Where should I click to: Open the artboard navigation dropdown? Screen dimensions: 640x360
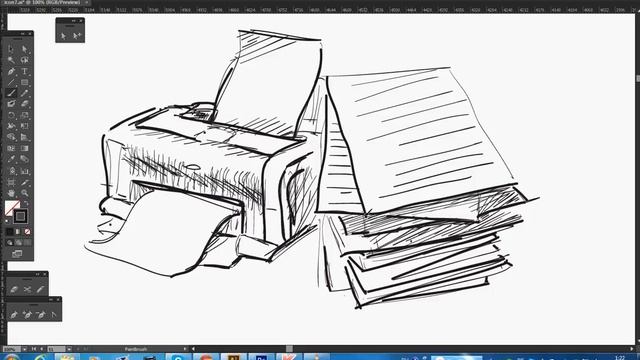coord(69,349)
